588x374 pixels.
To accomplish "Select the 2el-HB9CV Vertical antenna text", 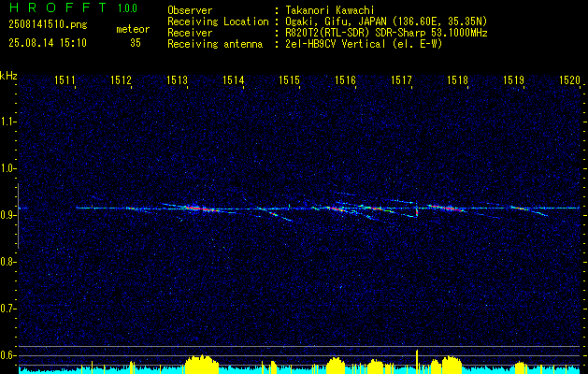I will point(364,44).
